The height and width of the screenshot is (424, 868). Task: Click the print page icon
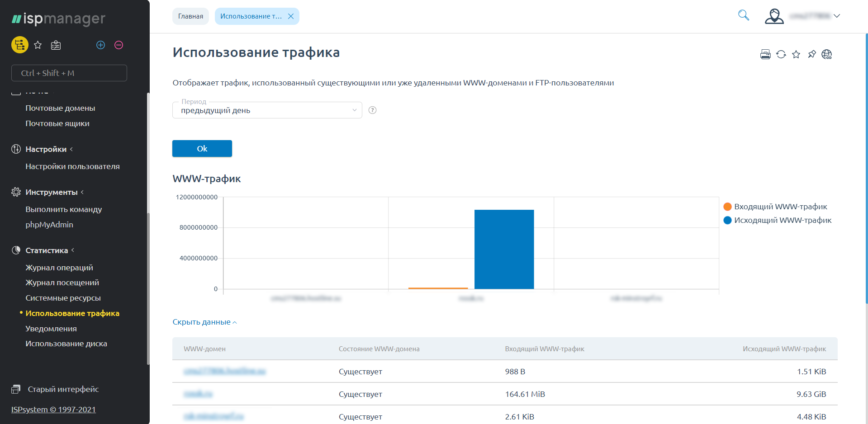[765, 55]
